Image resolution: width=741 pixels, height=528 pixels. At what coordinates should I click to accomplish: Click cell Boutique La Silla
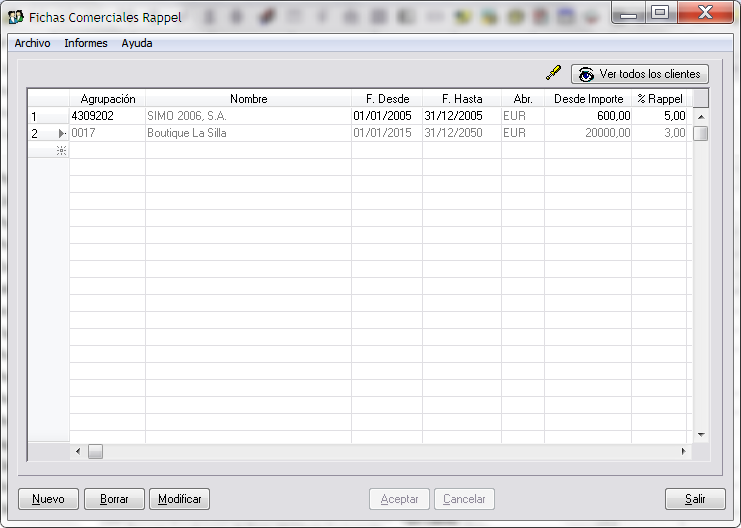click(x=249, y=133)
